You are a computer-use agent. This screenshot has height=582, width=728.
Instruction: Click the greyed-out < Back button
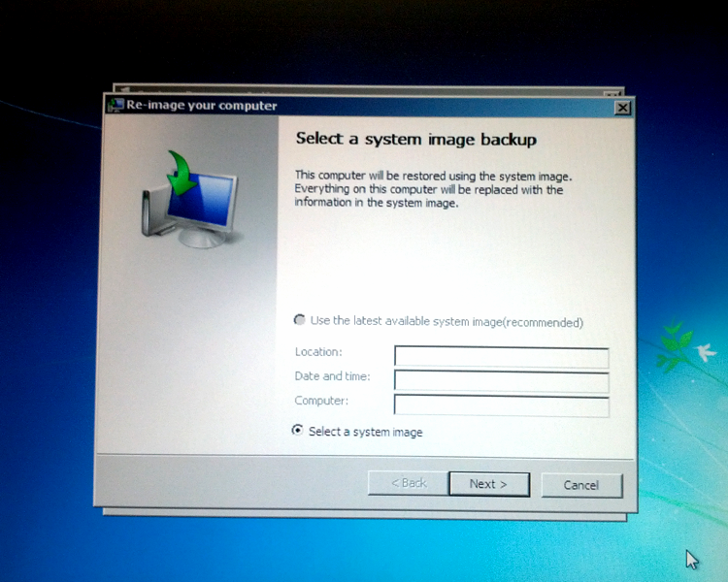408,483
